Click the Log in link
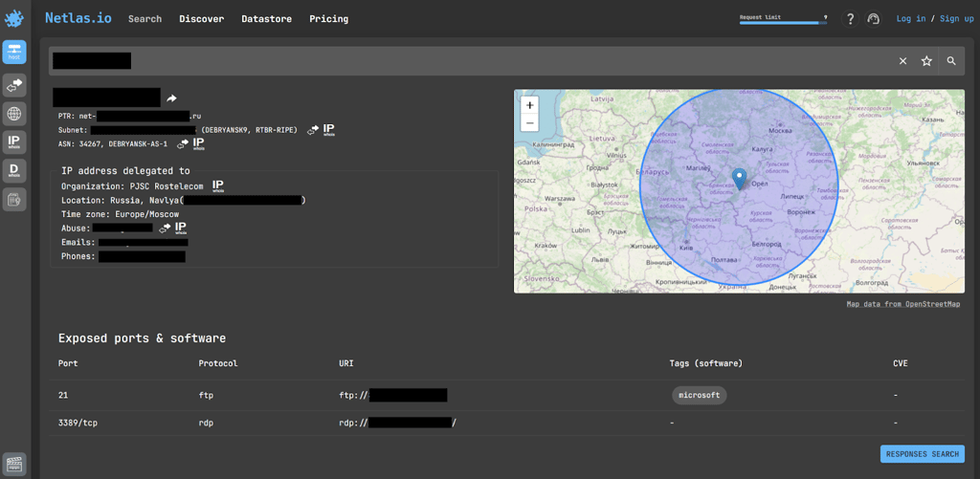980x479 pixels. pos(911,19)
